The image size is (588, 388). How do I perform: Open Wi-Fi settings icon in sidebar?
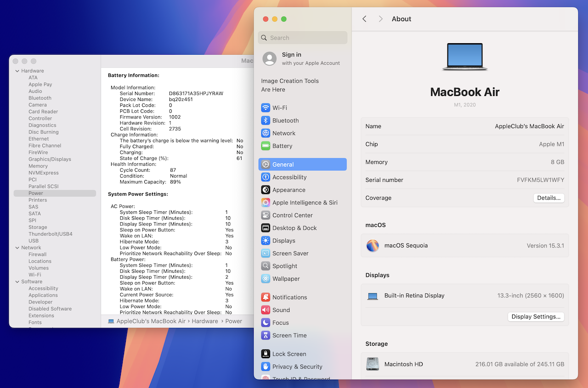pyautogui.click(x=266, y=108)
